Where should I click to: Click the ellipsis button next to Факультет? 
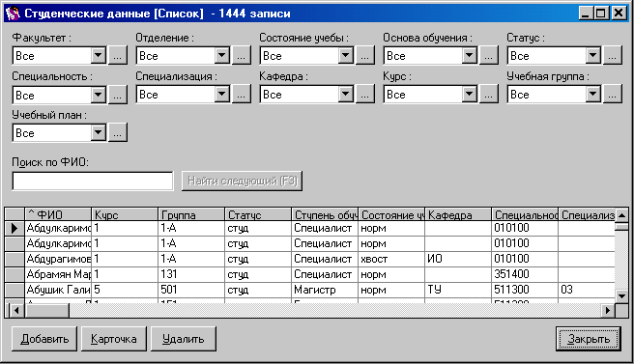(x=117, y=55)
